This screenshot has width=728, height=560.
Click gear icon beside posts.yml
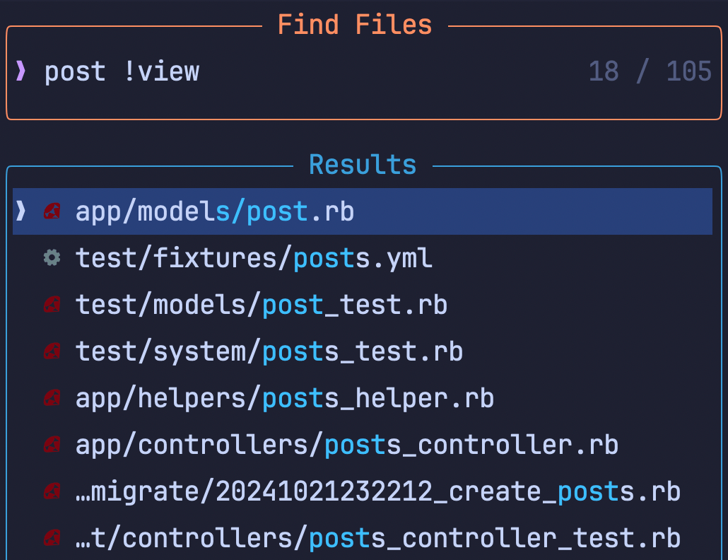click(52, 258)
